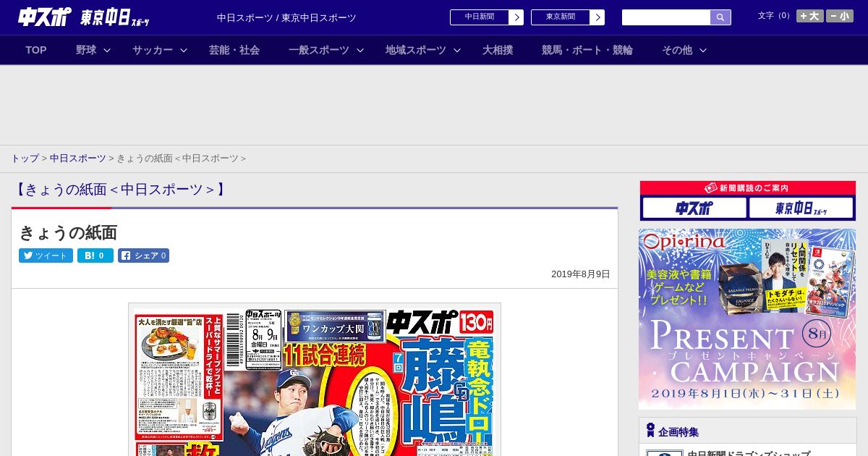Click 新聞購読のご案内 header
This screenshot has height=456, width=868.
coord(747,188)
